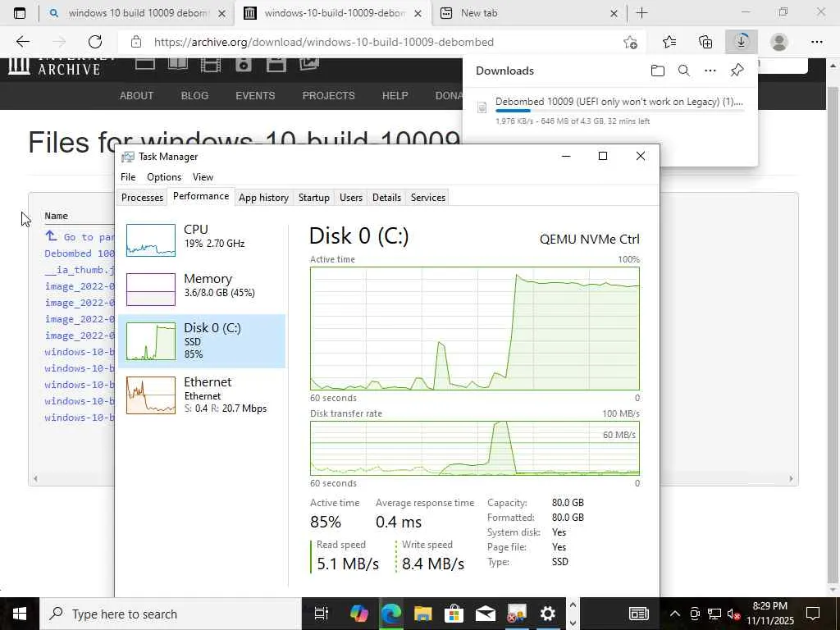Toggle the Edge Downloads toolbar button
This screenshot has width=840, height=630.
tap(742, 42)
